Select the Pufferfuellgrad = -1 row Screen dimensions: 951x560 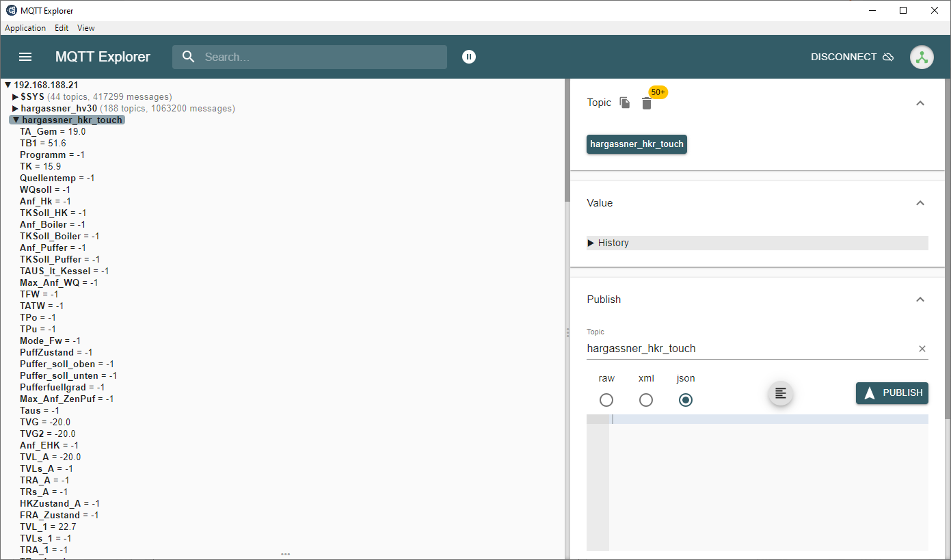62,387
